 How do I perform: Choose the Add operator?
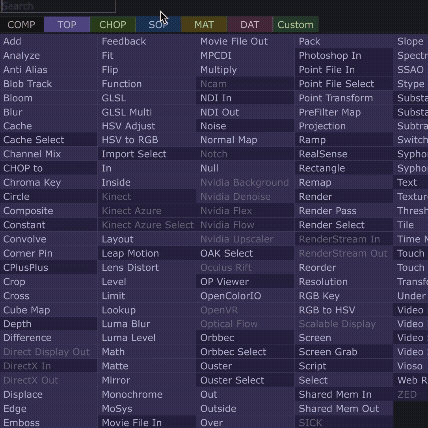coord(49,41)
